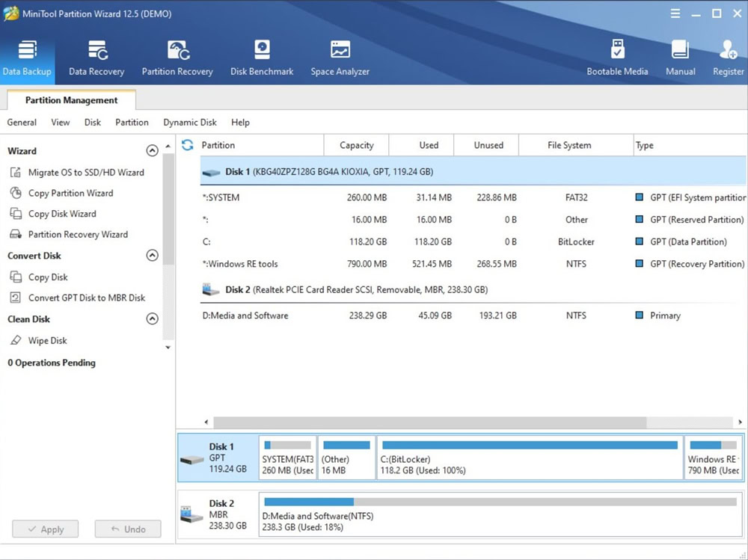Image resolution: width=748 pixels, height=560 pixels.
Task: Collapse the Wizard section
Action: click(x=152, y=151)
